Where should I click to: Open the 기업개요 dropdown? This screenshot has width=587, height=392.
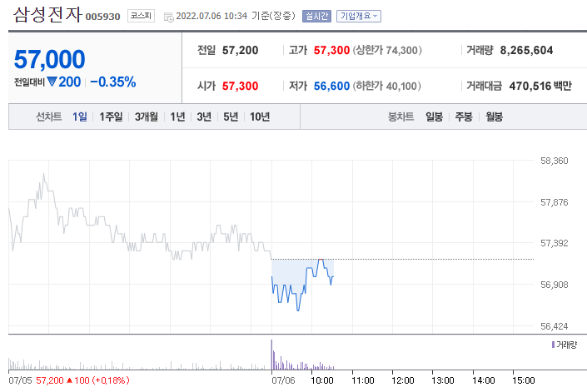(x=359, y=16)
